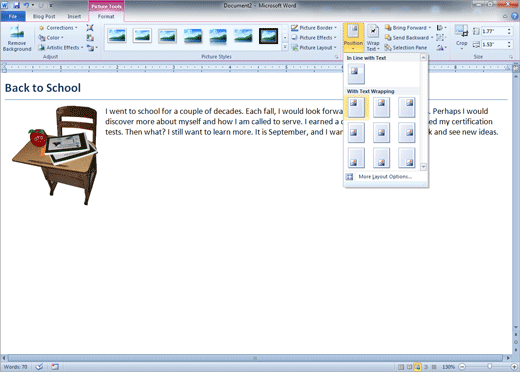
Task: Open the Color dropdown
Action: 51,38
